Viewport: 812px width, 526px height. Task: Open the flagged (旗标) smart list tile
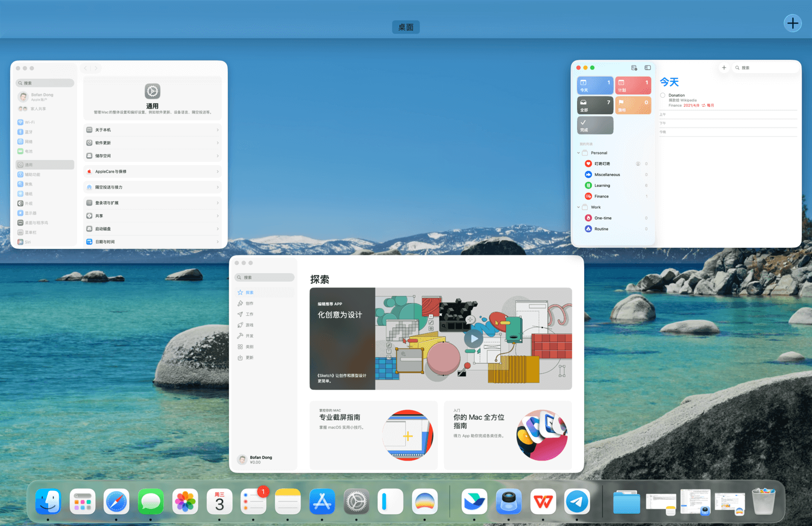(x=633, y=105)
